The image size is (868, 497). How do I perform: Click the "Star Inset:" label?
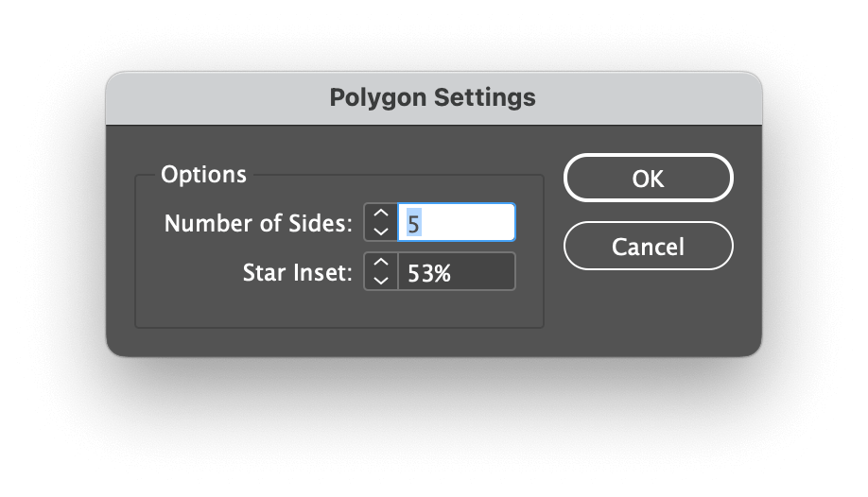pos(297,273)
